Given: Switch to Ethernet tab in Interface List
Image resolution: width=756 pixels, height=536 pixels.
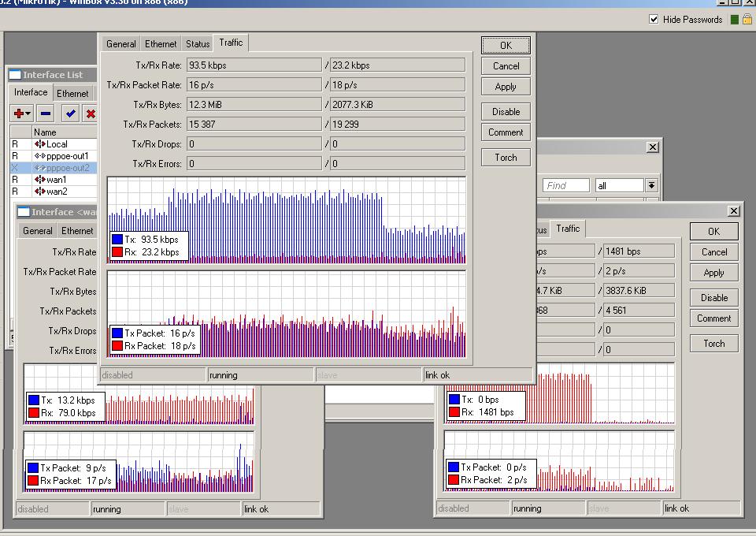Looking at the screenshot, I should pos(72,93).
